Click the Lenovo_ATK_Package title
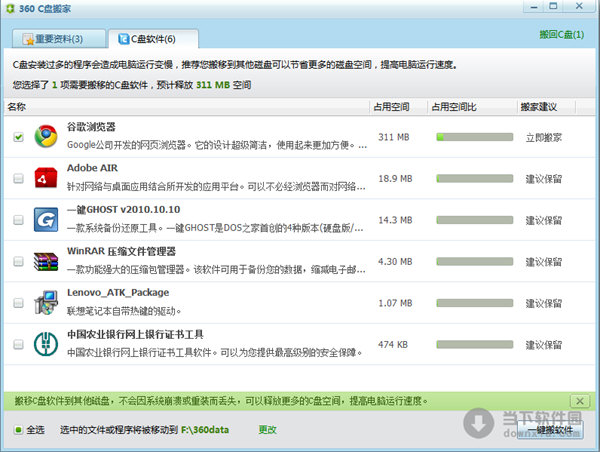This screenshot has width=600, height=452. pyautogui.click(x=118, y=293)
